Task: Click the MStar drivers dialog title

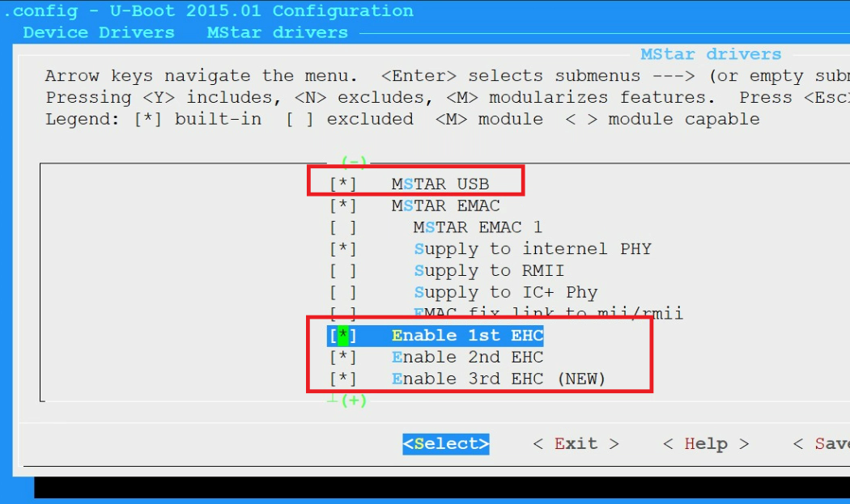Action: pyautogui.click(x=710, y=54)
